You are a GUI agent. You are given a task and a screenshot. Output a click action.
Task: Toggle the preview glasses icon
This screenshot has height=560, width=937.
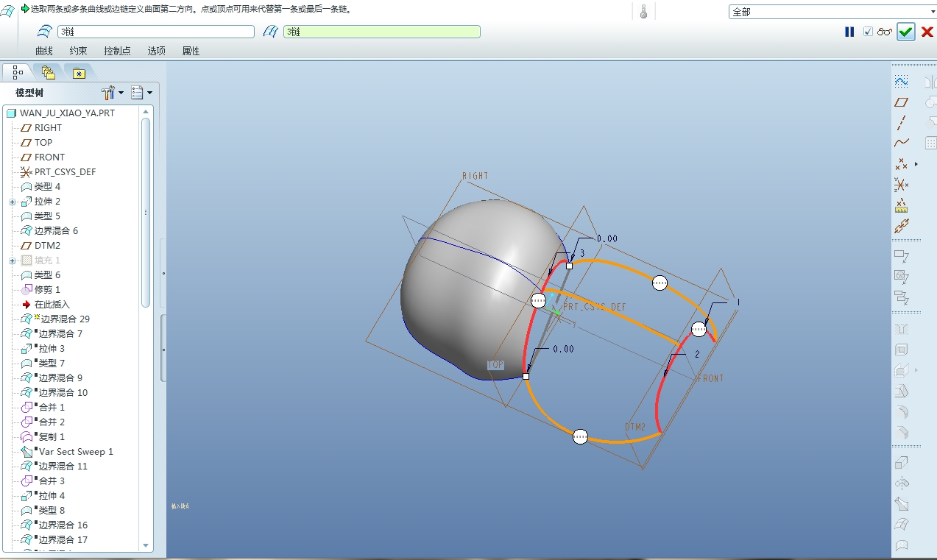(x=885, y=32)
